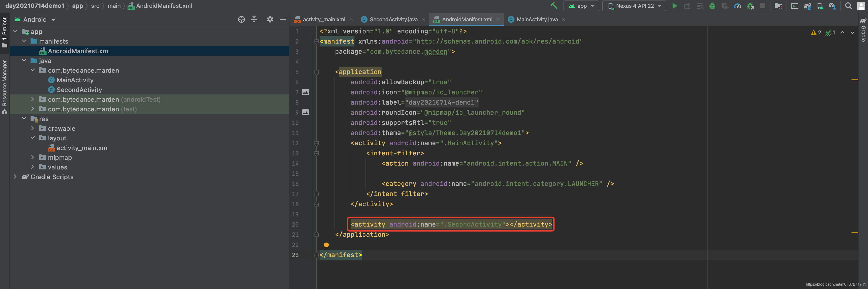The image size is (868, 289).
Task: Expand the Gradle Scripts tree node
Action: click(15, 177)
